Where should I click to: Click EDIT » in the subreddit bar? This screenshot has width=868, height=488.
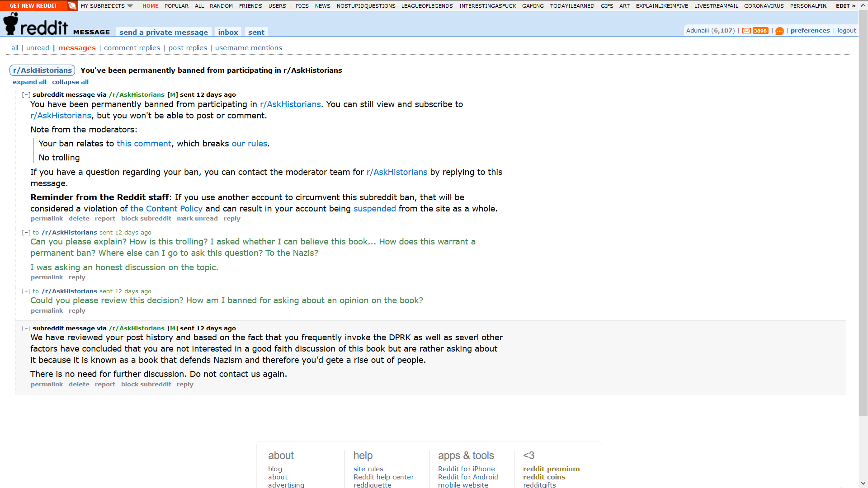pos(845,6)
